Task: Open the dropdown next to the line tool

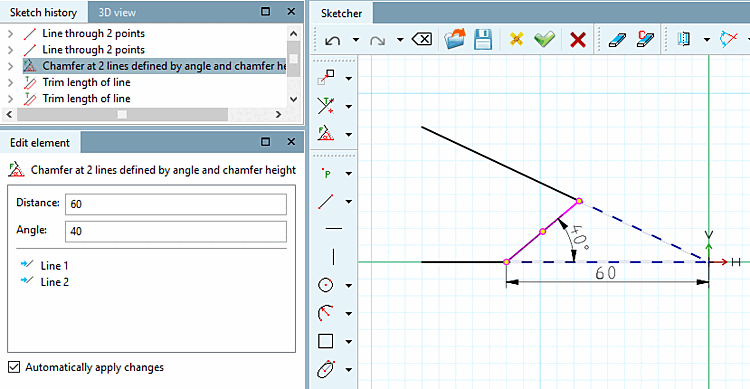Action: click(x=349, y=201)
